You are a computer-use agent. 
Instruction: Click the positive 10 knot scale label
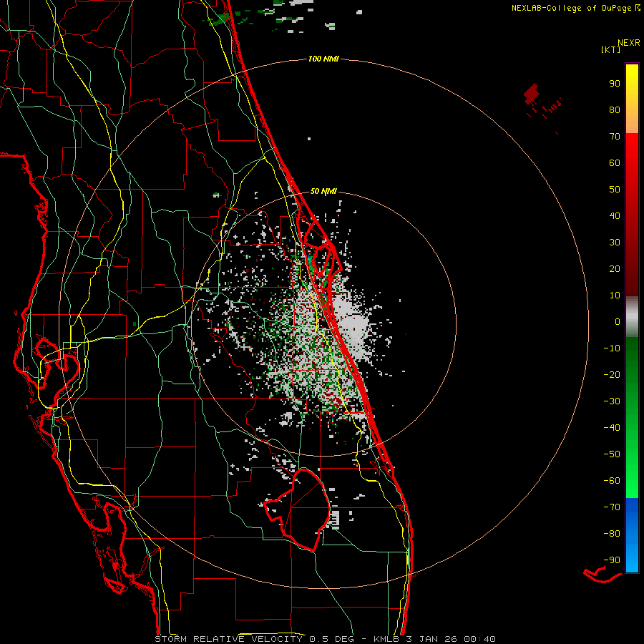click(x=615, y=296)
